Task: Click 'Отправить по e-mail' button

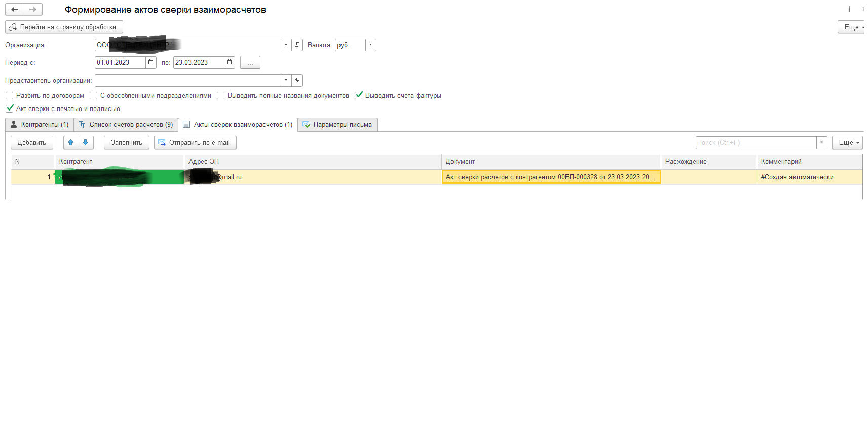Action: point(195,142)
